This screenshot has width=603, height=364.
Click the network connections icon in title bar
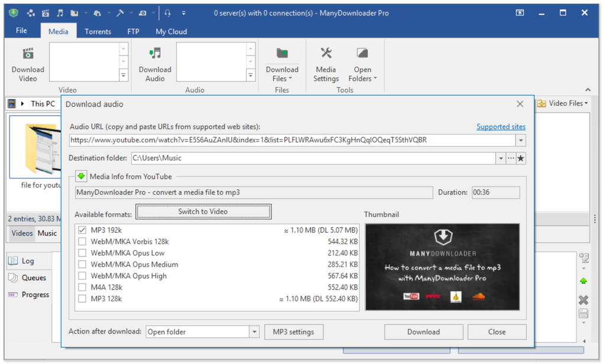31,13
